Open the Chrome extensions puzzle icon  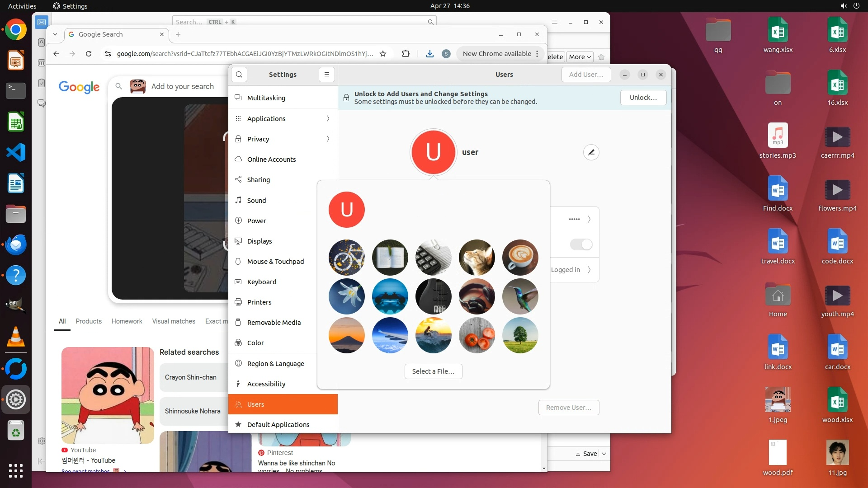tap(406, 54)
